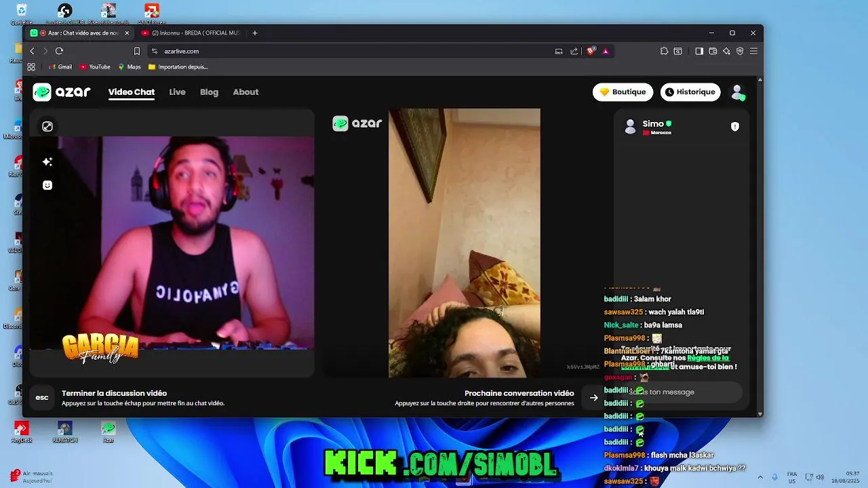The image size is (868, 488).
Task: Click the next conversation arrow button
Action: (594, 398)
